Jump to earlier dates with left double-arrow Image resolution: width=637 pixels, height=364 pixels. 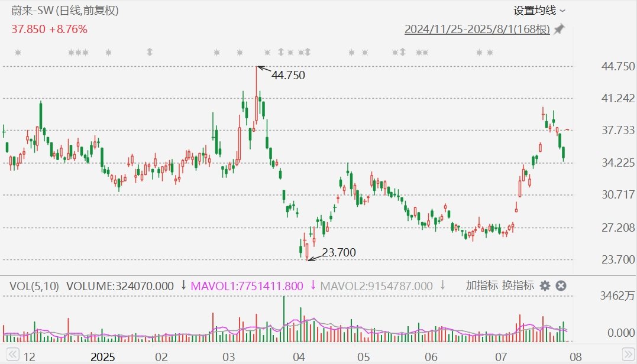coord(12,355)
